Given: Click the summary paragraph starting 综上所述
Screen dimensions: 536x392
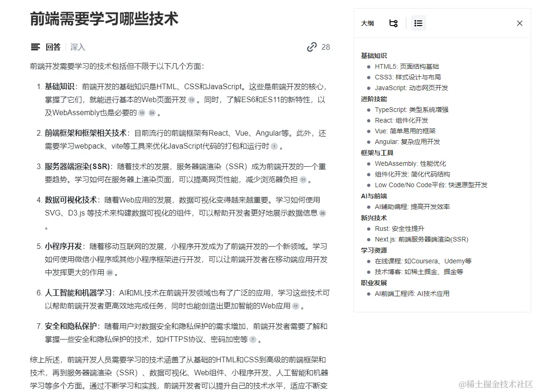Looking at the screenshot, I should 179,373.
